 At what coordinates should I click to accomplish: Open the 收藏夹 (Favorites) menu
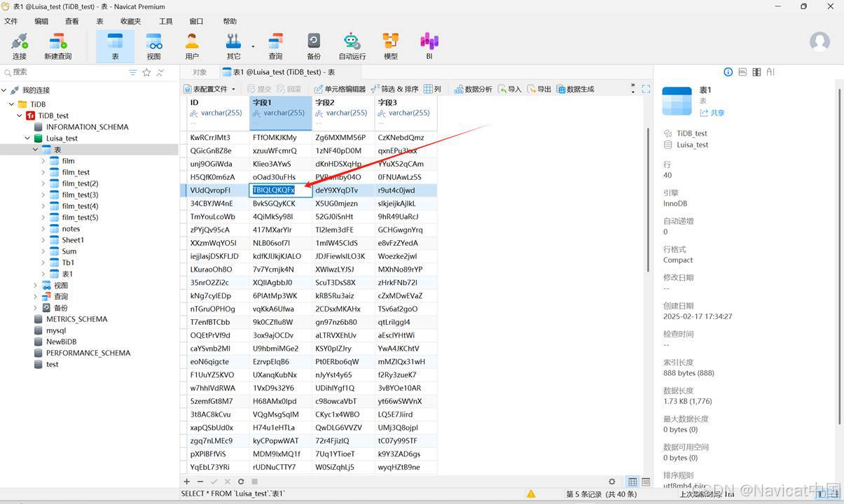coord(130,22)
